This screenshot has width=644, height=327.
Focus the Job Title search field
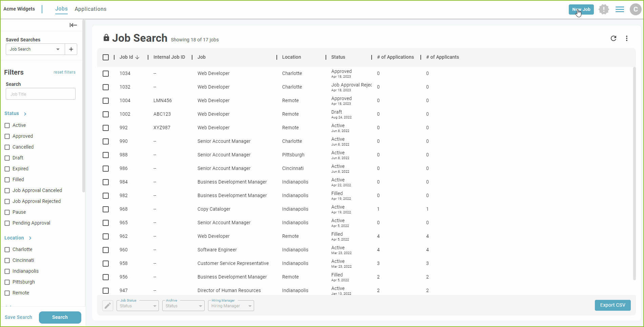41,94
